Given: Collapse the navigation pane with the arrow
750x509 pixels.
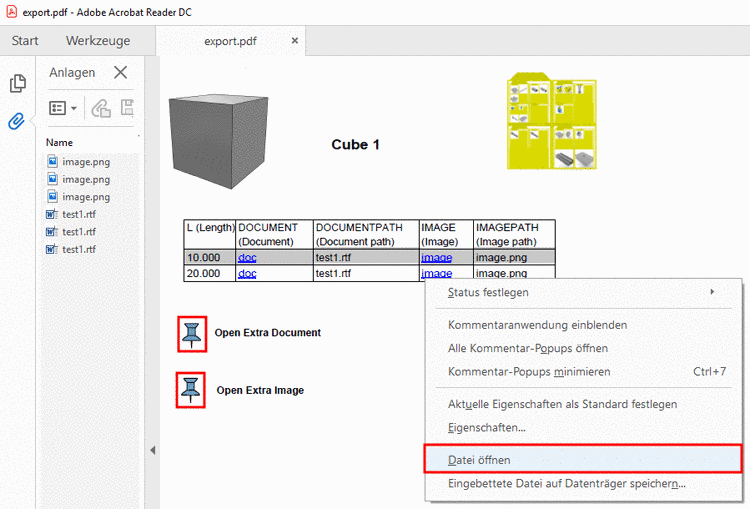Looking at the screenshot, I should (153, 450).
